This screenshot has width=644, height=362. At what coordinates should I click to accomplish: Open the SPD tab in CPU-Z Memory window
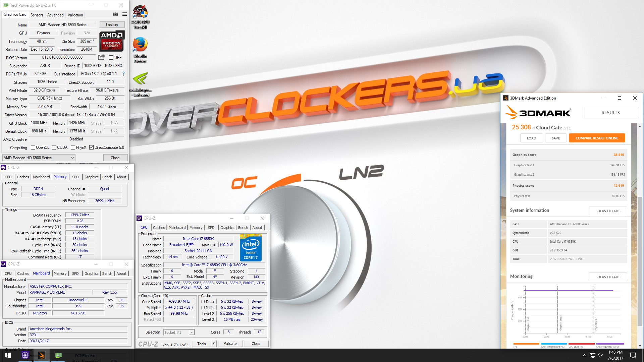75,177
